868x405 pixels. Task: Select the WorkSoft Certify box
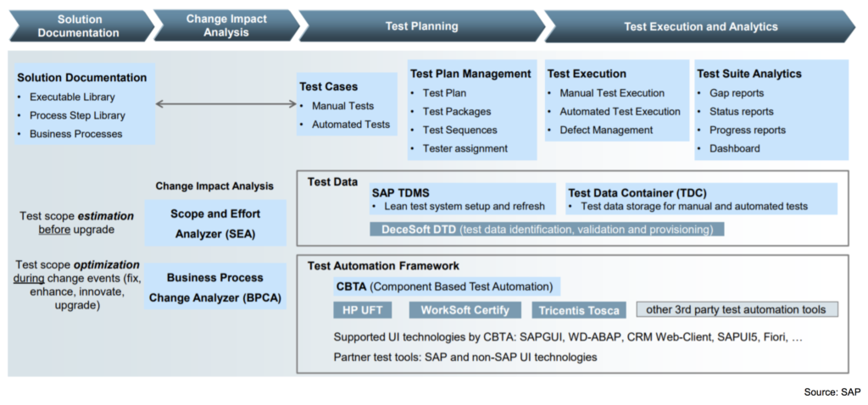pyautogui.click(x=463, y=310)
